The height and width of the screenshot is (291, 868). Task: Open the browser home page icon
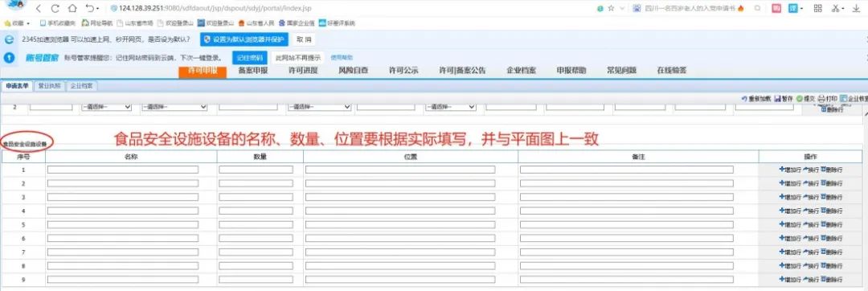[72, 8]
